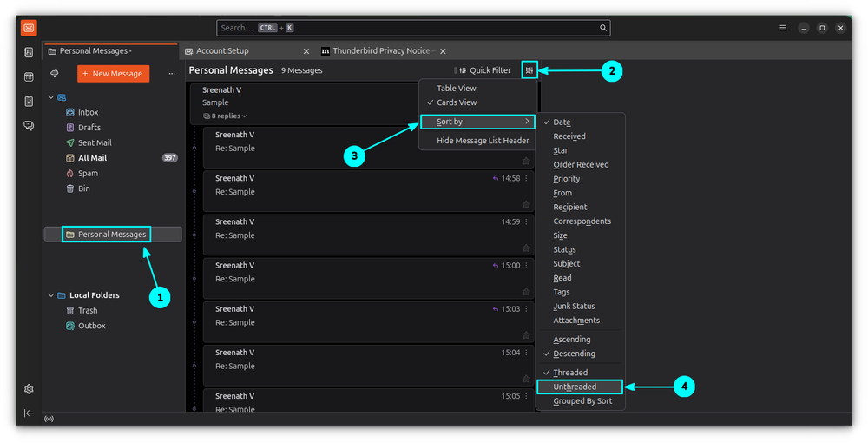The height and width of the screenshot is (443, 868).
Task: Star the 14:58 Re: Sample message
Action: 526,204
